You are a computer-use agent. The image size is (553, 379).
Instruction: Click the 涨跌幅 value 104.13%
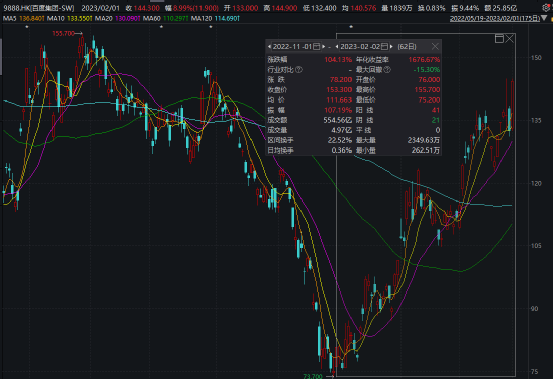point(338,60)
